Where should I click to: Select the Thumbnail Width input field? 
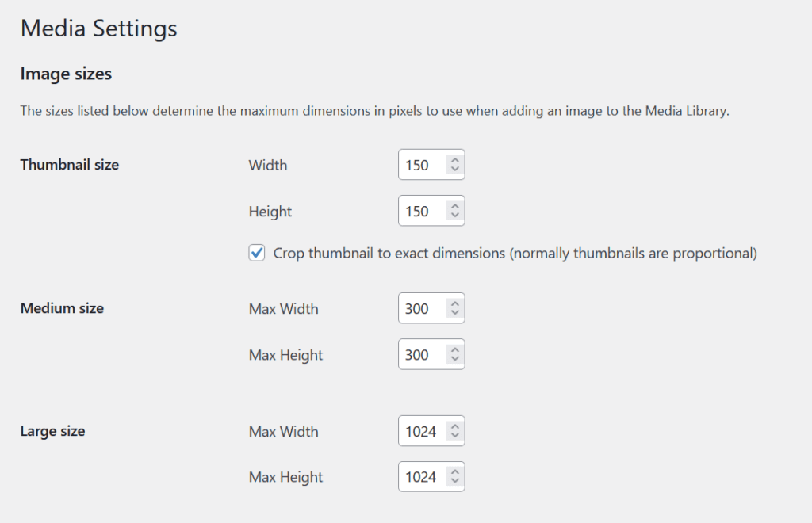click(420, 165)
